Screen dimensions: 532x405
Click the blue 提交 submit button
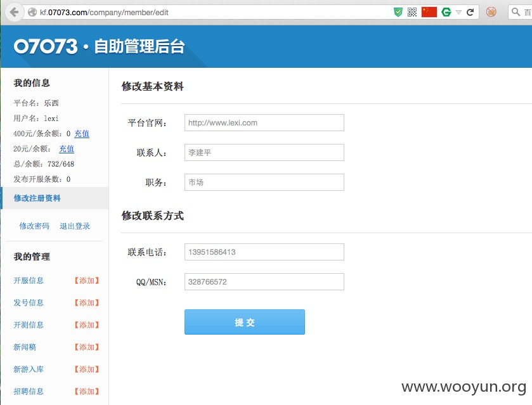[x=245, y=322]
